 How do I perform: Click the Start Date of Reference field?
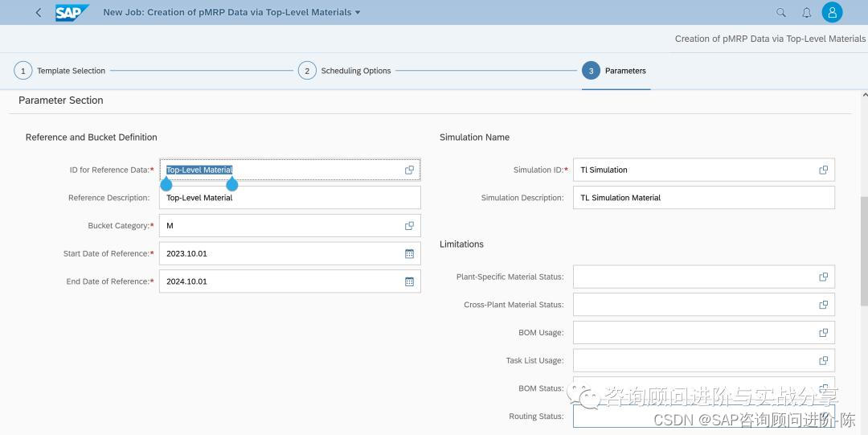pos(289,253)
